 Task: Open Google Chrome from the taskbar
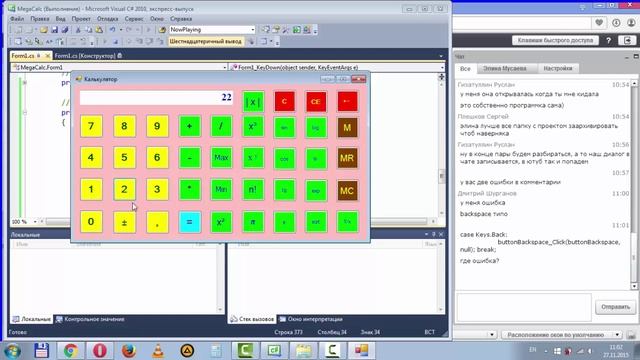click(x=71, y=351)
